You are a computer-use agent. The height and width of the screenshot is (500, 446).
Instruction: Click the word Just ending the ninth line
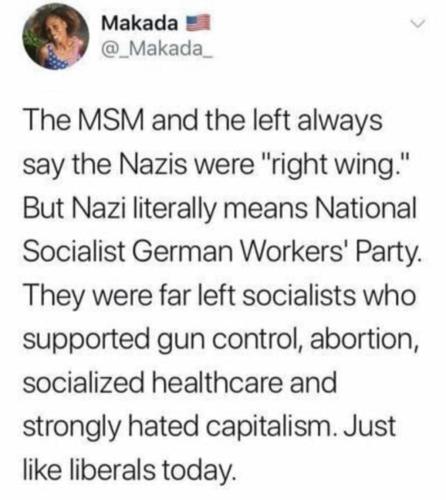(x=369, y=426)
